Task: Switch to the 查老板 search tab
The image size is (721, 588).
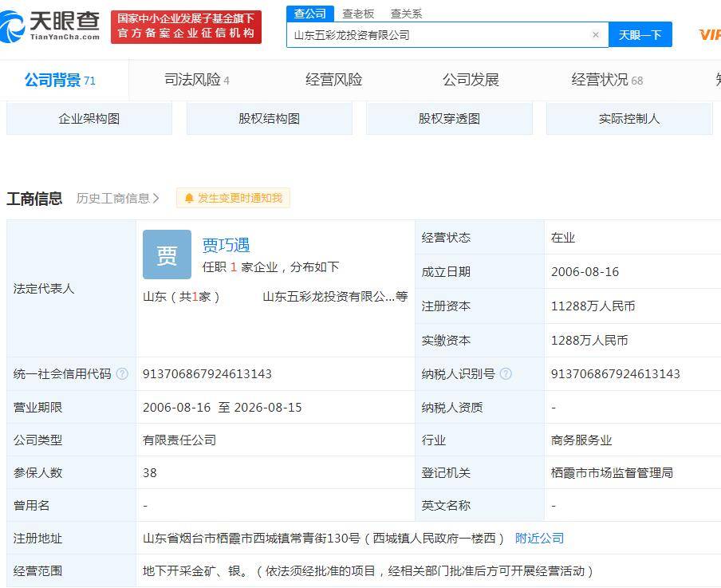Action: pos(358,14)
